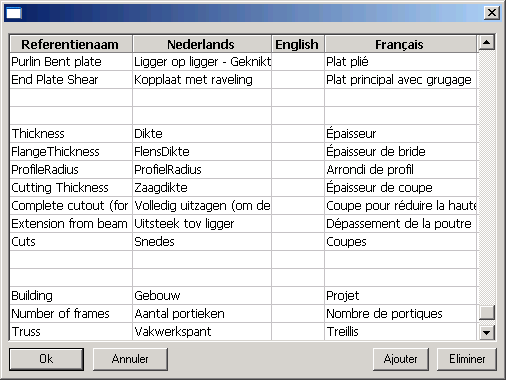Select the English column header
The width and height of the screenshot is (506, 380).
[298, 44]
